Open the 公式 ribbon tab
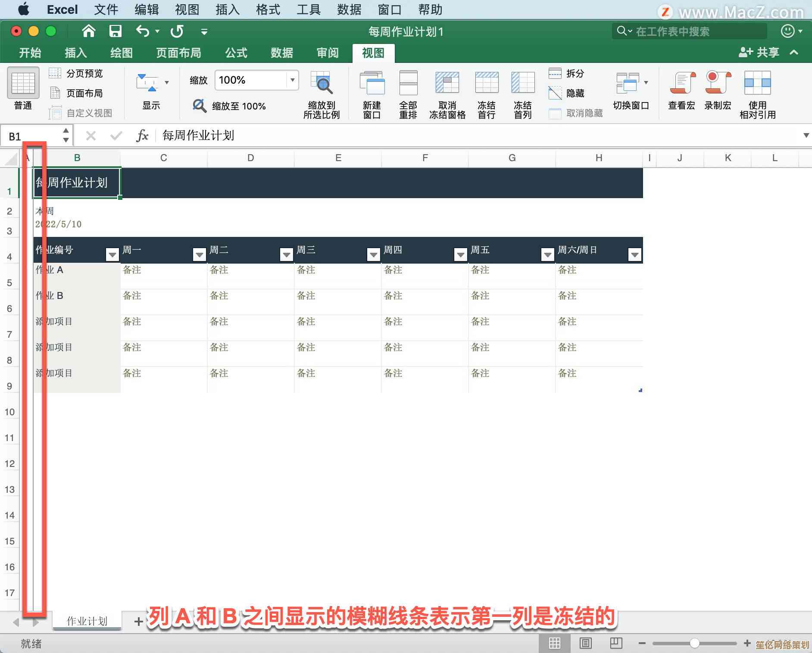 click(x=236, y=53)
